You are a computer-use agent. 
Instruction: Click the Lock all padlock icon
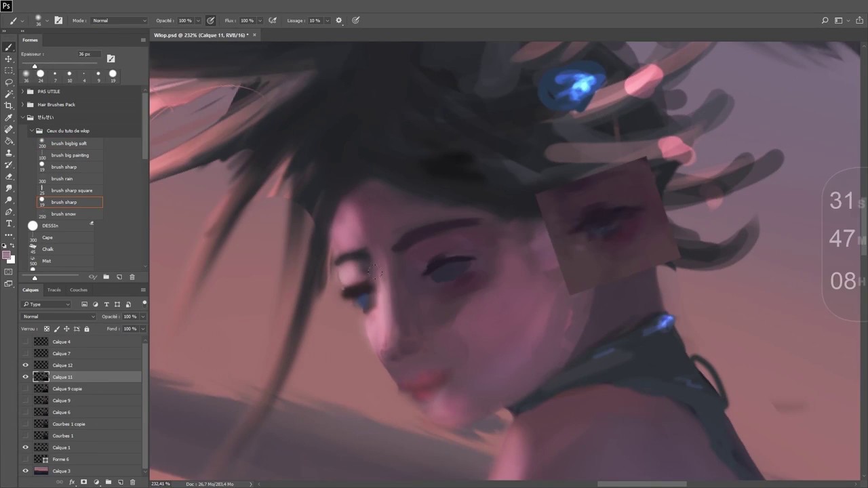[86, 329]
